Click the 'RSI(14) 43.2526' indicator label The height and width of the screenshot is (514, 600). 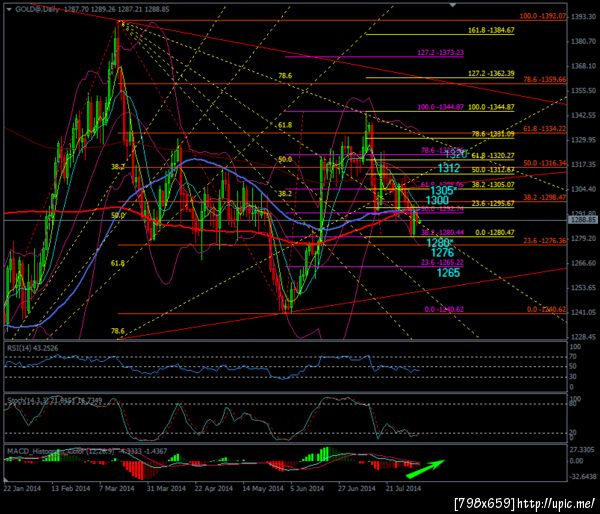coord(31,348)
